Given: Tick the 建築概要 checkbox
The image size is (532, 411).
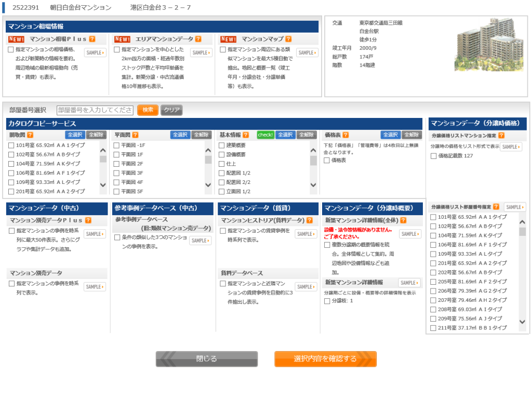Looking at the screenshot, I should tap(222, 145).
